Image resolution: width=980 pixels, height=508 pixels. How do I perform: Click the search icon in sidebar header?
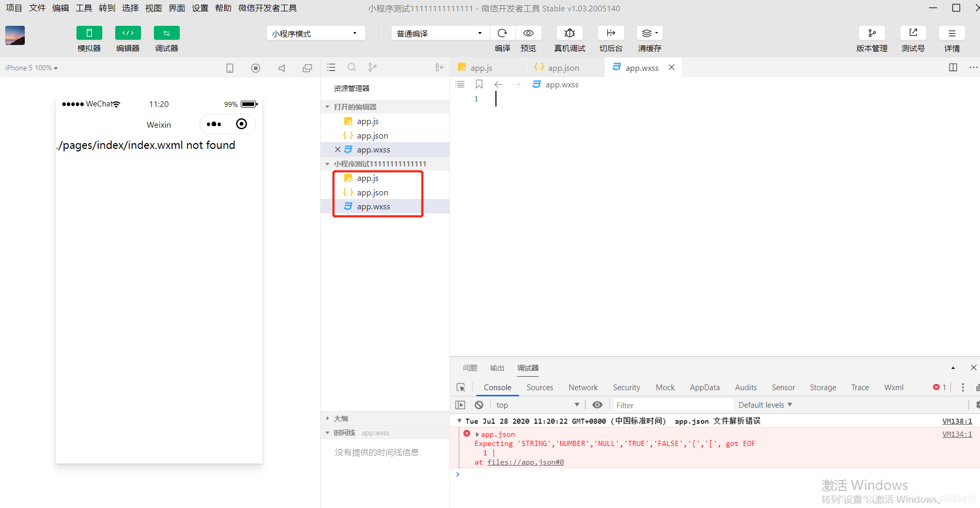[x=352, y=67]
